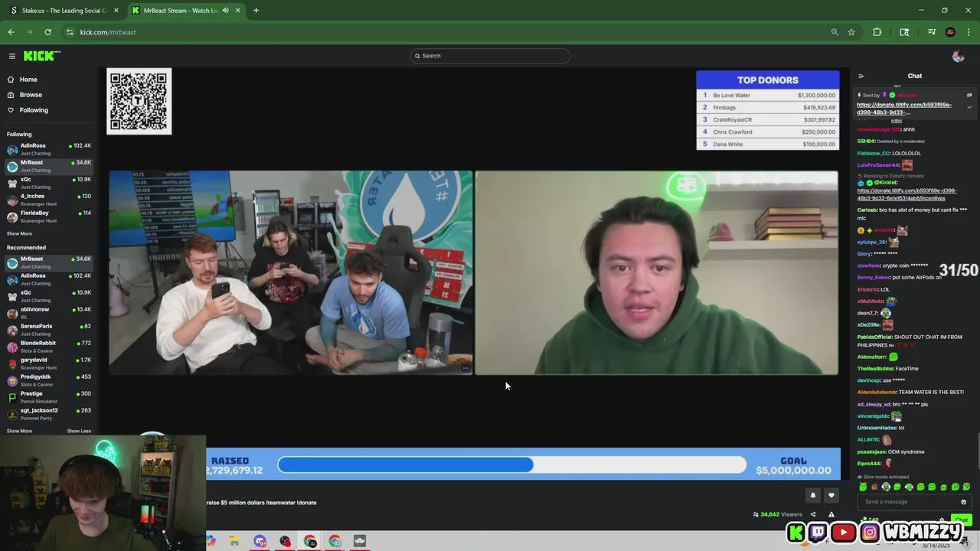Click the donation QR code
This screenshot has height=551, width=980.
click(139, 102)
